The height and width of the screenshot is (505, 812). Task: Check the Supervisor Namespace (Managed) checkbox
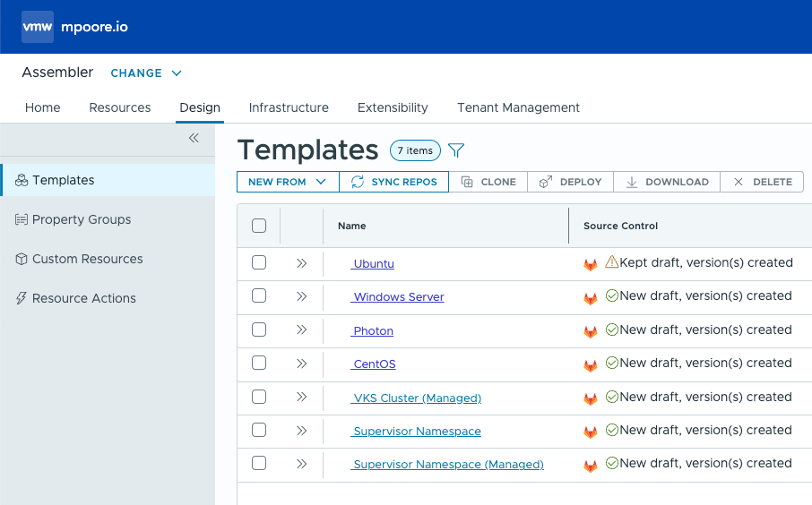[259, 463]
